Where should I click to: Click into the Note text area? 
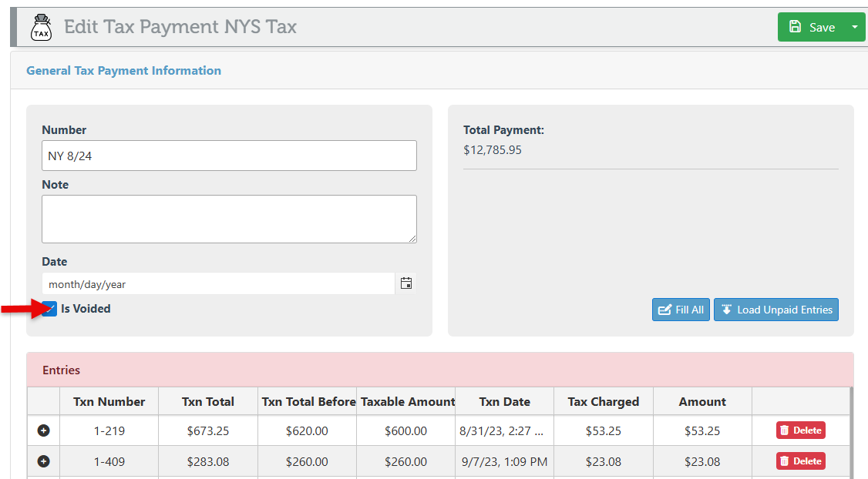[x=229, y=219]
